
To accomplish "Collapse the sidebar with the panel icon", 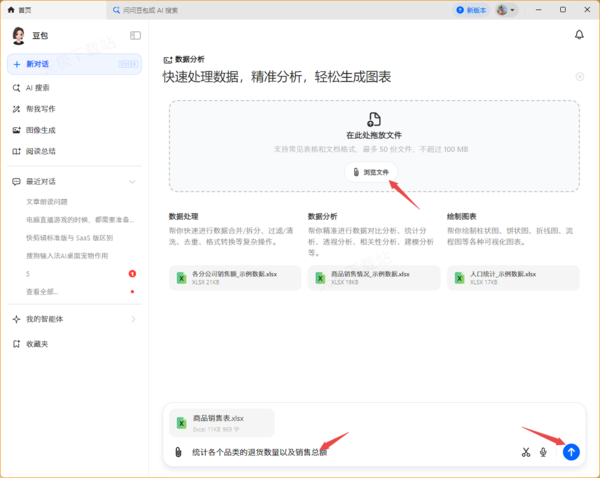I will pyautogui.click(x=135, y=36).
